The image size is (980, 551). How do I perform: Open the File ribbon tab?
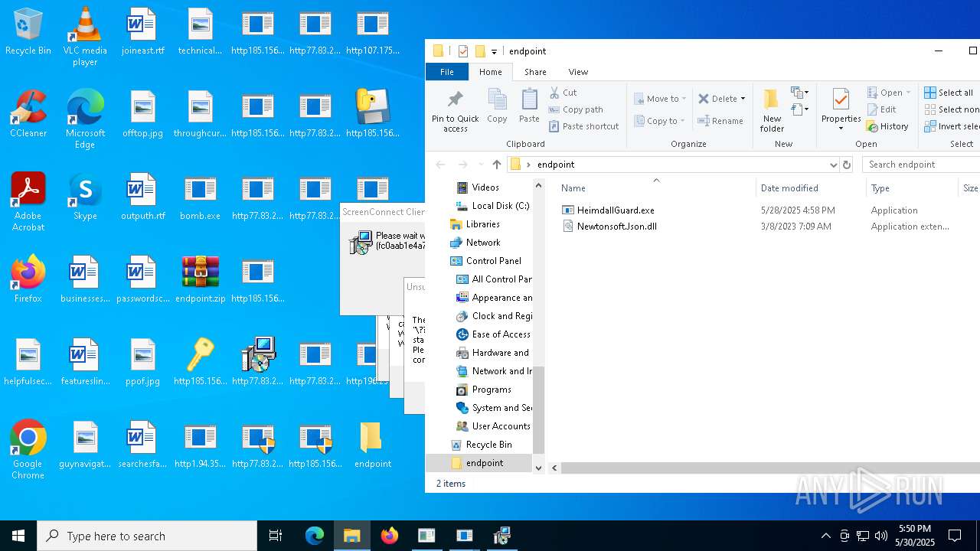click(x=447, y=72)
